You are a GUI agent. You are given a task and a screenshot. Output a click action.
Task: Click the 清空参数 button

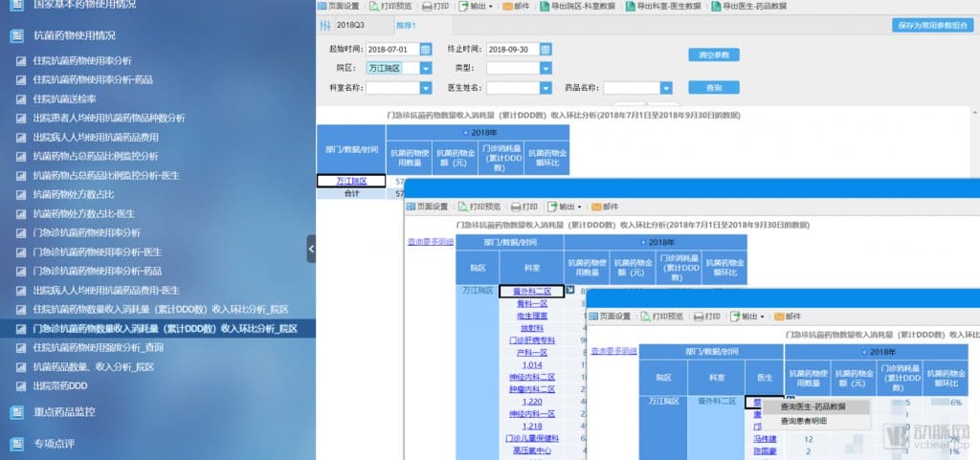click(714, 55)
